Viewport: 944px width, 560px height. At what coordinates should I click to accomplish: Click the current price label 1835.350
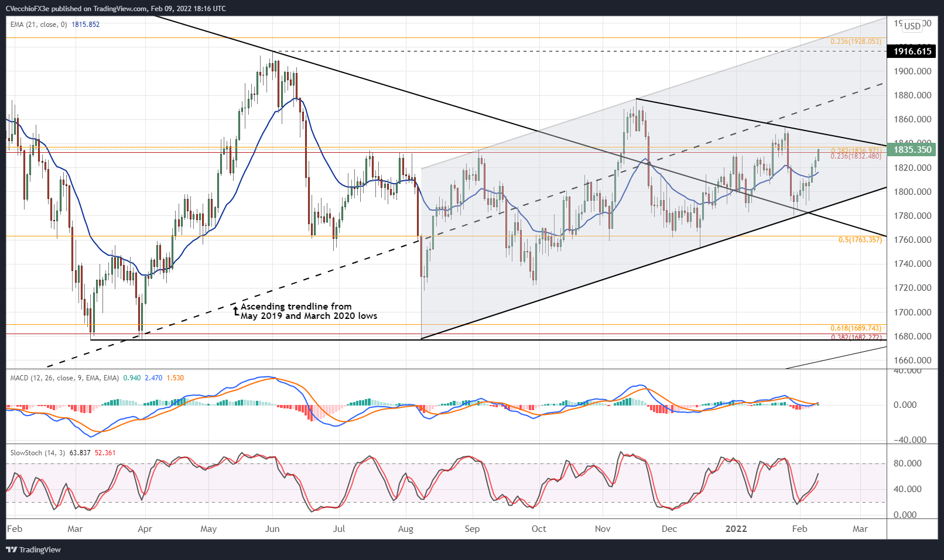coord(912,150)
